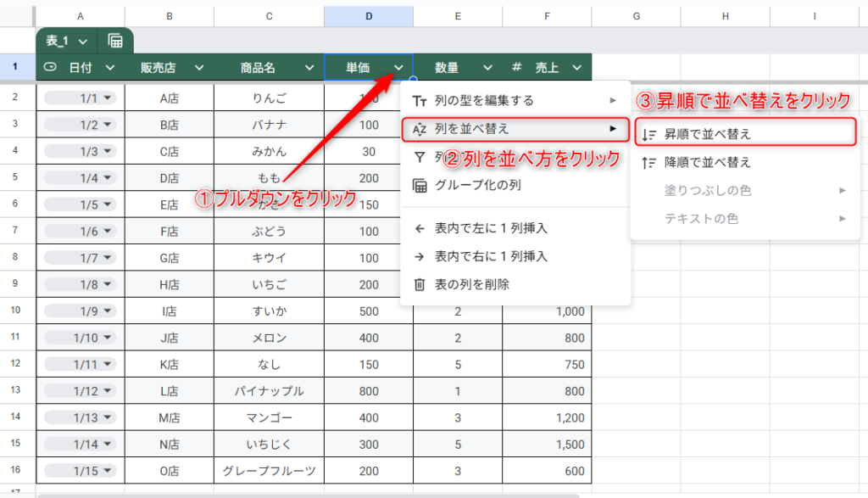Click the Tt icon for 列の型を編集する
The image size is (868, 498).
click(419, 100)
